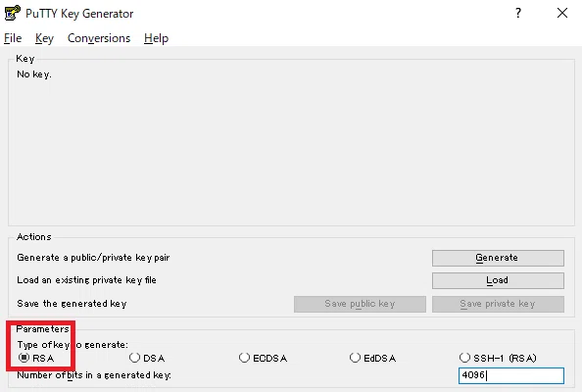This screenshot has height=392, width=582.
Task: Select the SSH-1 (RSA) key type
Action: pos(498,358)
